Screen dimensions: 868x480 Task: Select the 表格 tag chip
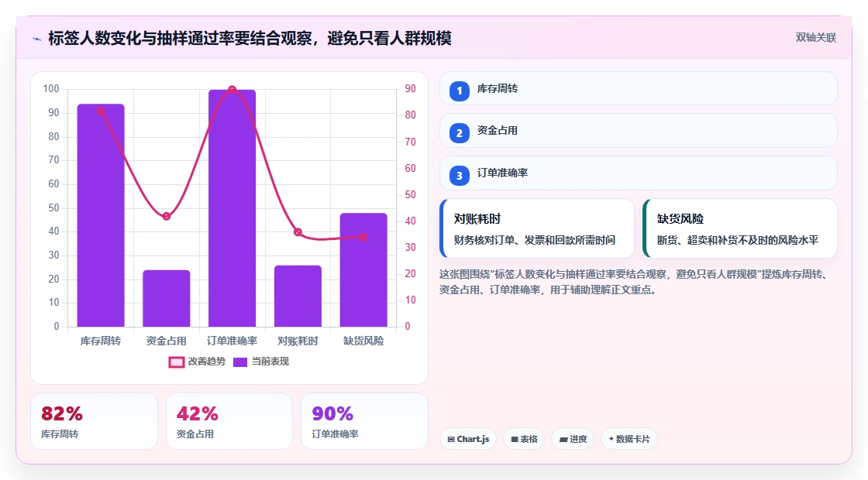pos(524,439)
